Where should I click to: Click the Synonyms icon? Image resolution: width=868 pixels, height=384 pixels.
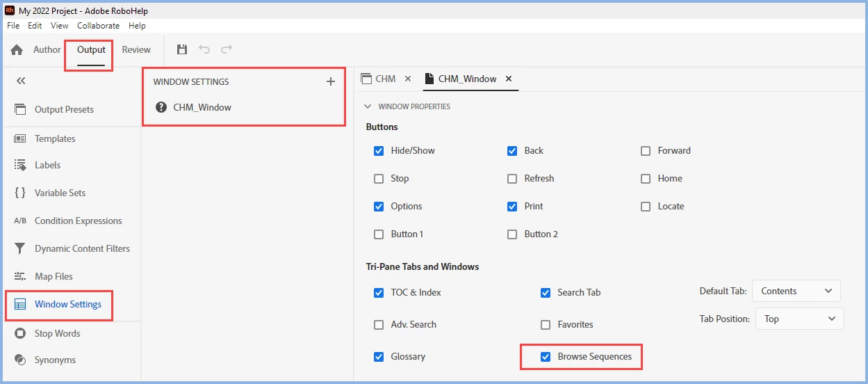(20, 360)
